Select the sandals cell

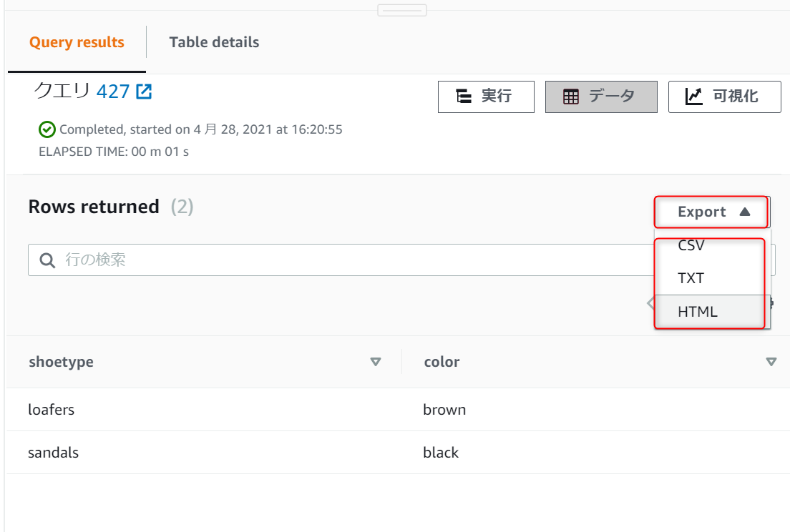53,453
